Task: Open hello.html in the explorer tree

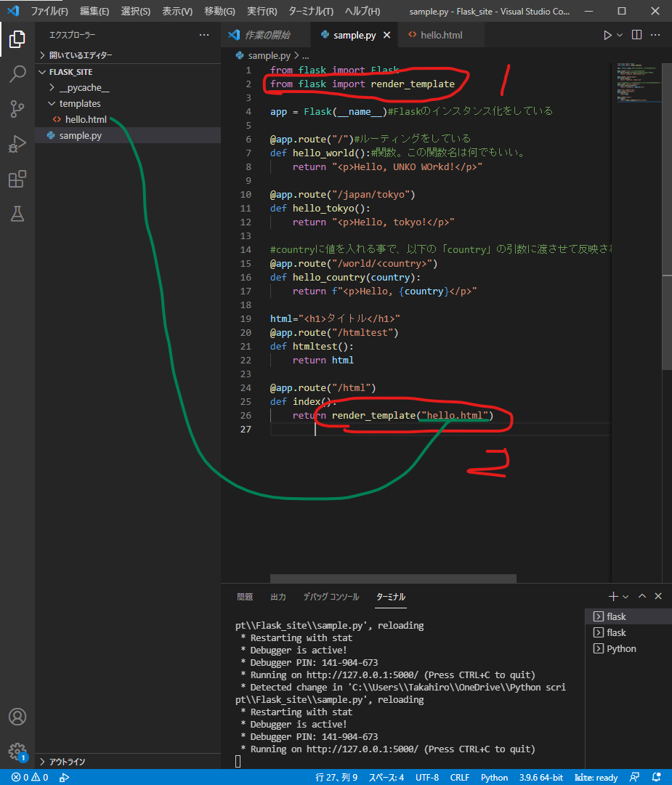Action: pyautogui.click(x=86, y=120)
